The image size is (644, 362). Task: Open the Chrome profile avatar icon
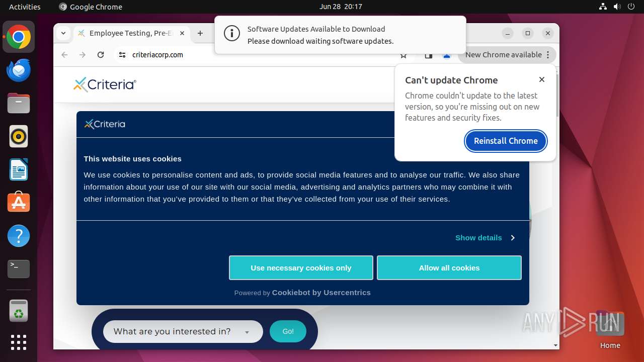click(446, 55)
